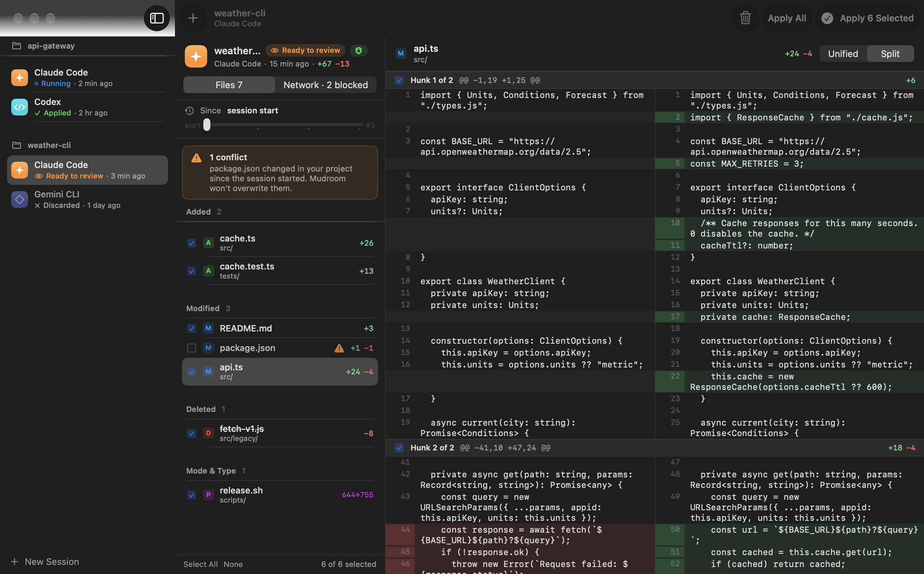Uncheck the fetch-v1.js checkbox
Screen dimensions: 924x574
192,433
